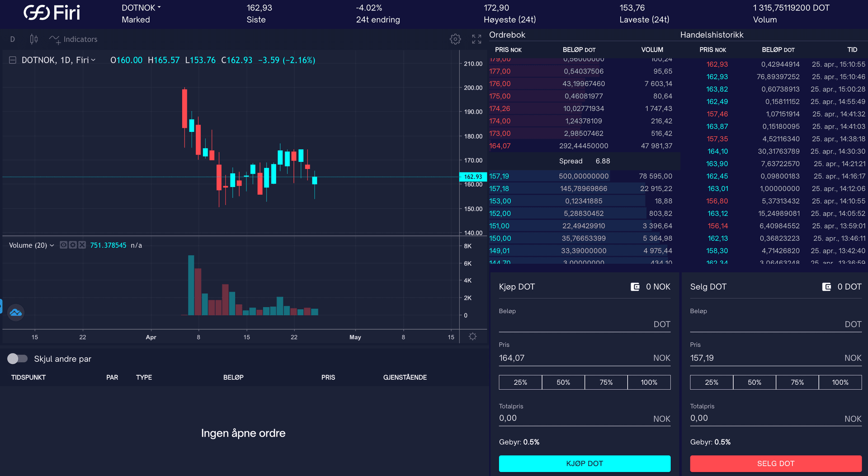Click the Firi logo
868x476 pixels.
(x=52, y=13)
